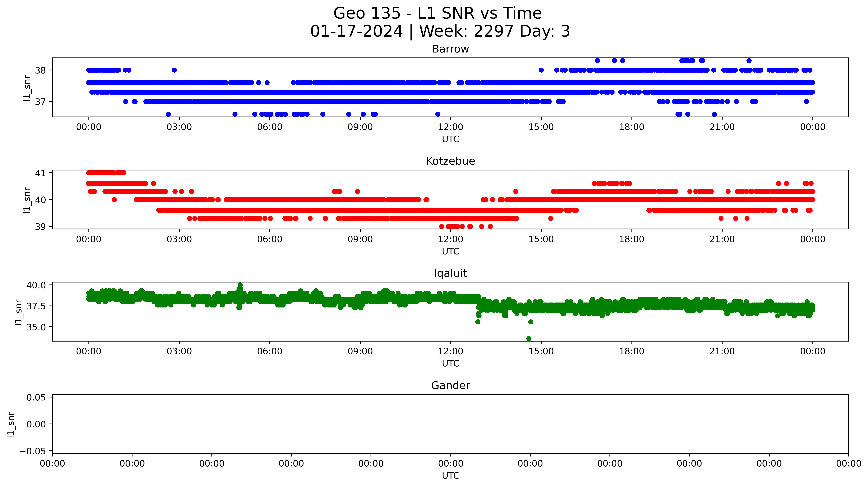868x487 pixels.
Task: Click the '21:00' x-axis tick under Iqaluit plot
Action: [722, 351]
